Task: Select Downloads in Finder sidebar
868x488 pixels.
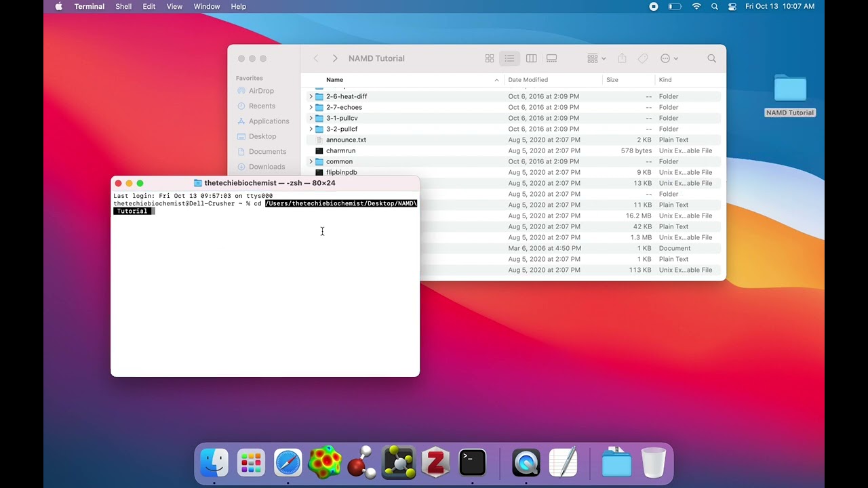Action: click(x=260, y=167)
